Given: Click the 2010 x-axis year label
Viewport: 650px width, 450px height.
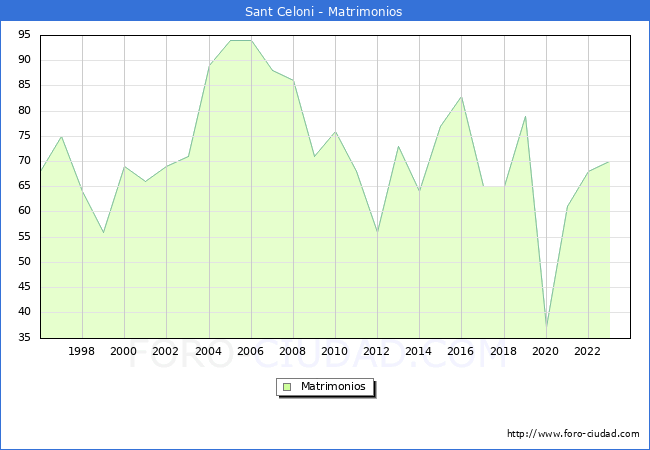Looking at the screenshot, I should pos(335,351).
